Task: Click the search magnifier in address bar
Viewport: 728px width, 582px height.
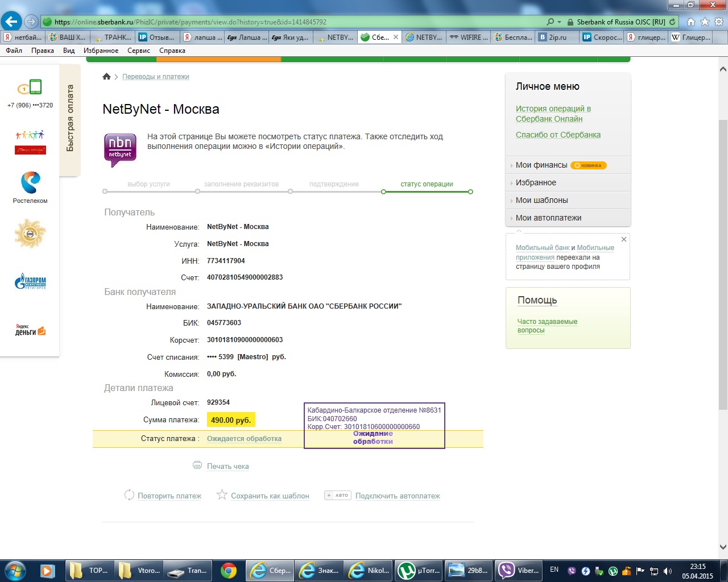Action: point(550,22)
